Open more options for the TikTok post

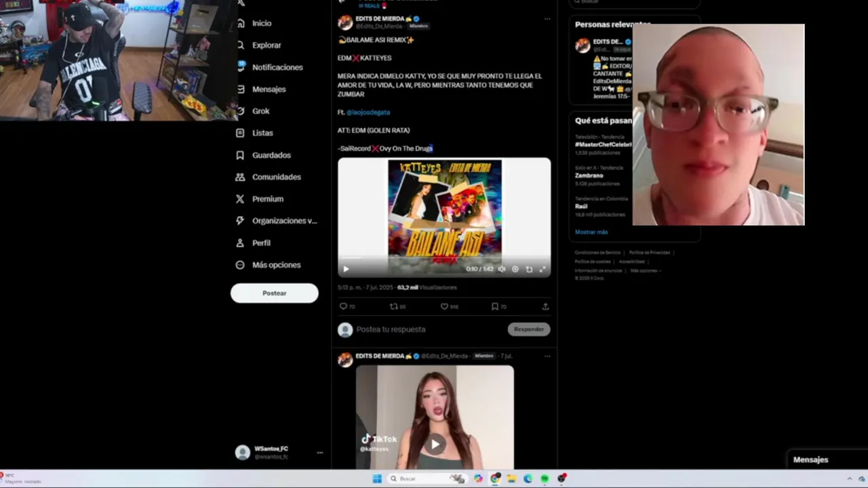click(x=547, y=356)
